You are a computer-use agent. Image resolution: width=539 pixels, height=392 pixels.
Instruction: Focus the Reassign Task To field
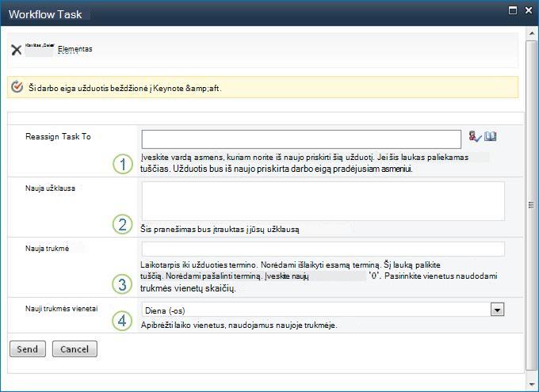pos(301,139)
